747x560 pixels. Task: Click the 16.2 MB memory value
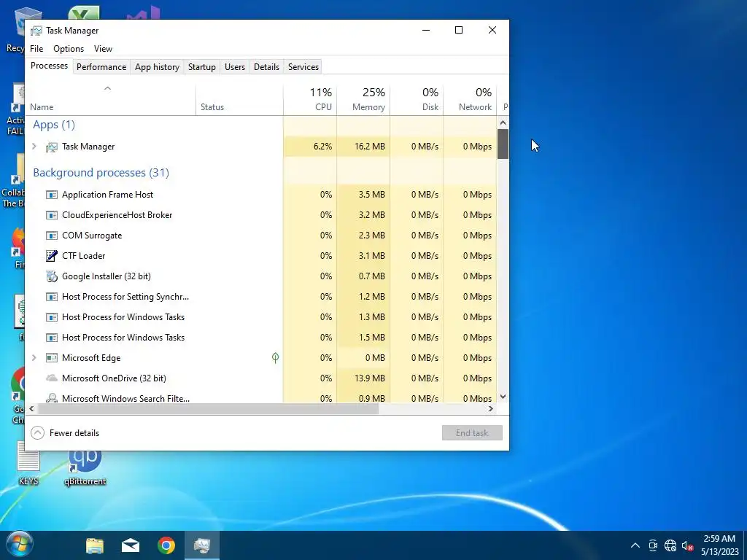coord(370,147)
